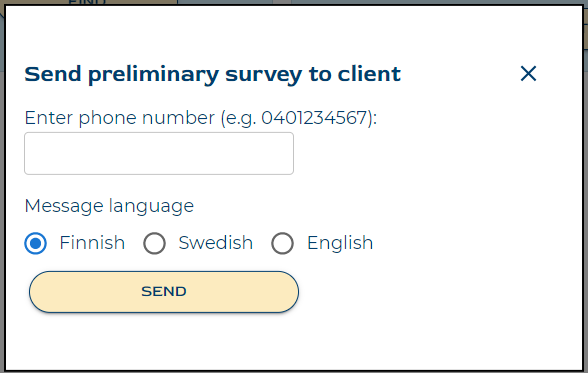Screen dimensions: 588x373
Task: Click the "English" language label text
Action: [x=340, y=243]
